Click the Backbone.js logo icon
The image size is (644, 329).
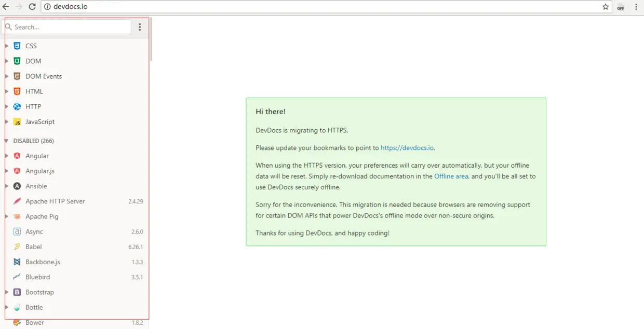(17, 262)
